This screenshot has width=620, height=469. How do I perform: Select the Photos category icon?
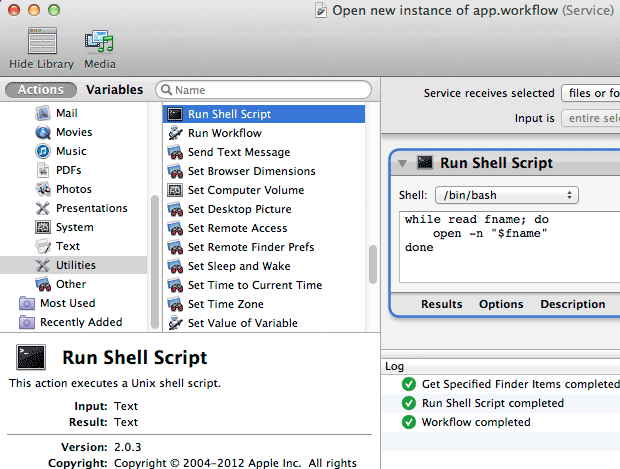point(43,189)
